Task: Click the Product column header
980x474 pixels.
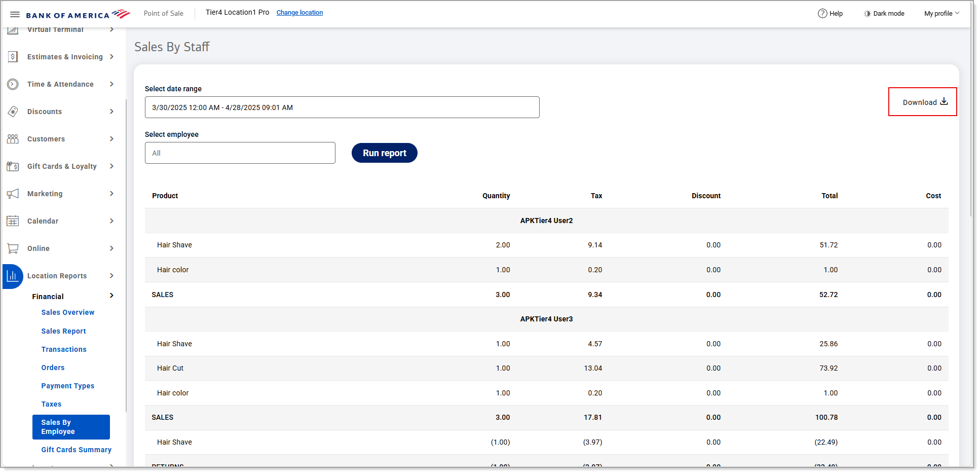Action: (x=165, y=196)
